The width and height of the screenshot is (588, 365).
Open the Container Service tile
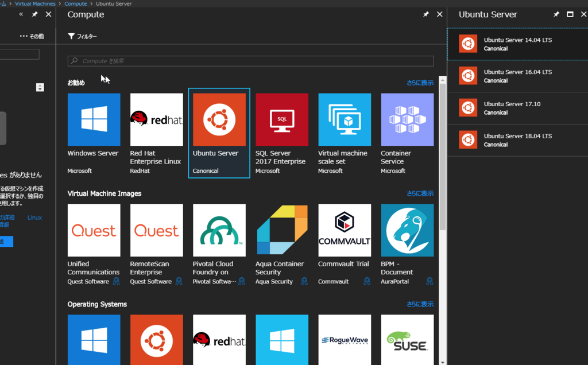tap(407, 133)
